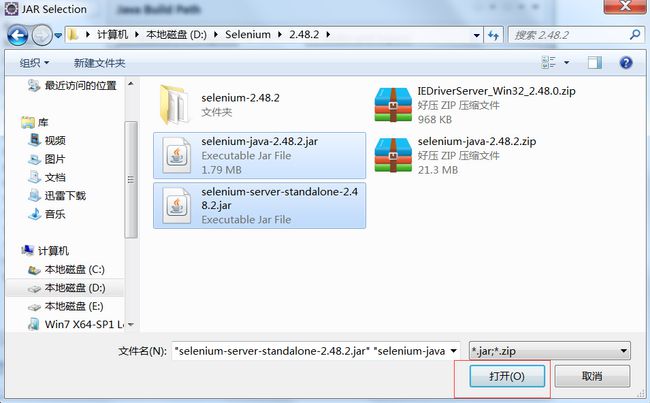
Task: Click the JAR Selection title bar icon
Action: click(x=11, y=9)
